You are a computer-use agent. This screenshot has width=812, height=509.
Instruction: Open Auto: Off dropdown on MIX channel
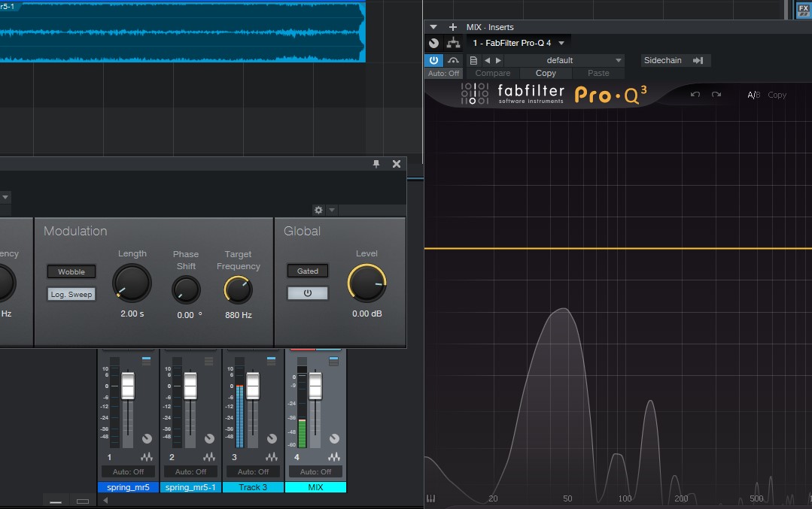coord(315,471)
